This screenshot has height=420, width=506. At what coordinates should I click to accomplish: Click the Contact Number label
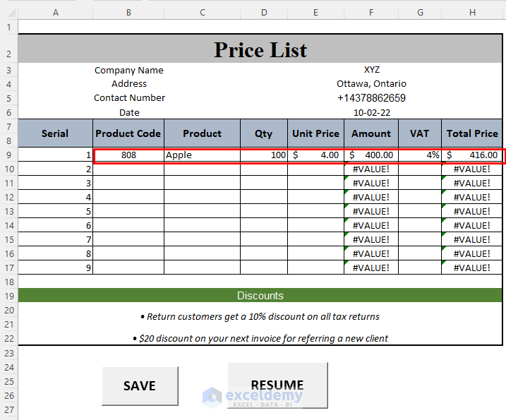[129, 98]
